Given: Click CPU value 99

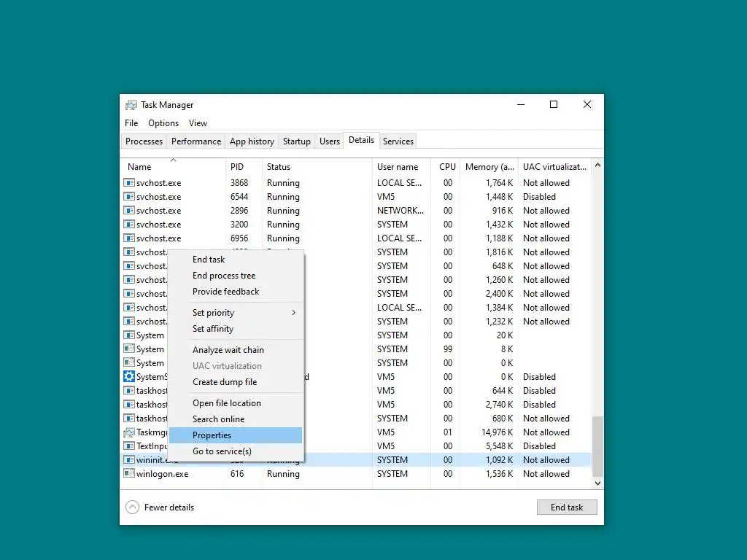Looking at the screenshot, I should pos(448,349).
